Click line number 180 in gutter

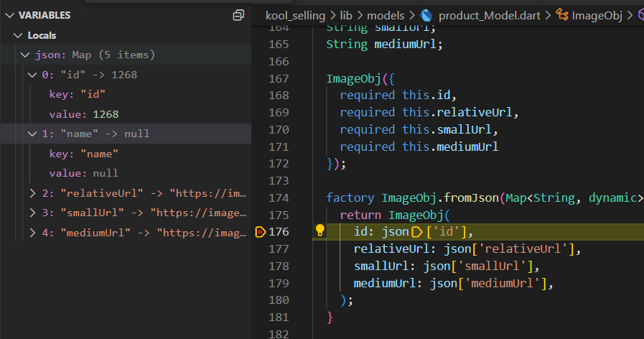click(x=279, y=300)
